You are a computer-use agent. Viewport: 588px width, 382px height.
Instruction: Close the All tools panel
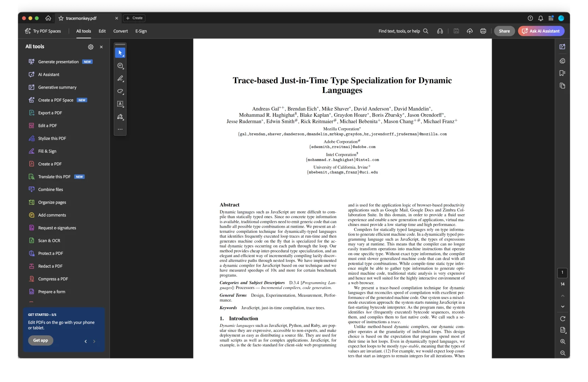pyautogui.click(x=101, y=47)
